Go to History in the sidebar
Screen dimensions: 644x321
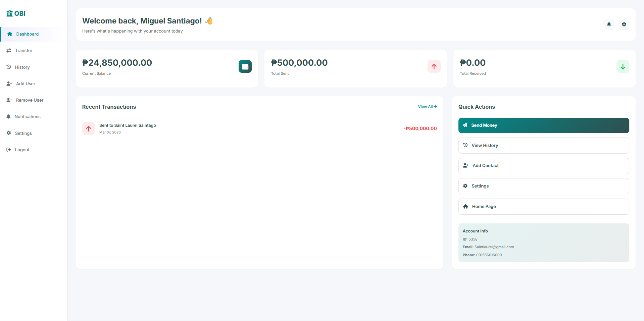pyautogui.click(x=22, y=67)
